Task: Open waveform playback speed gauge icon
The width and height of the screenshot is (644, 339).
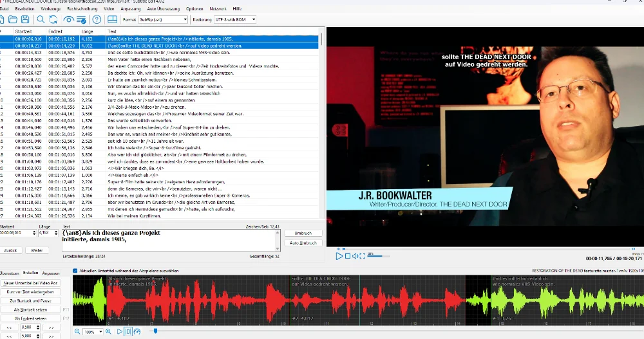Action: (x=137, y=332)
